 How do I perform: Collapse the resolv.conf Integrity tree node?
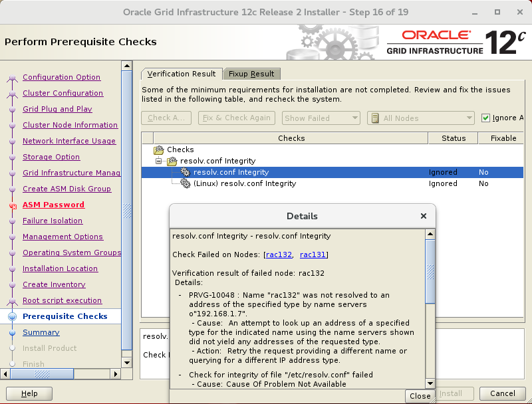[x=158, y=161]
